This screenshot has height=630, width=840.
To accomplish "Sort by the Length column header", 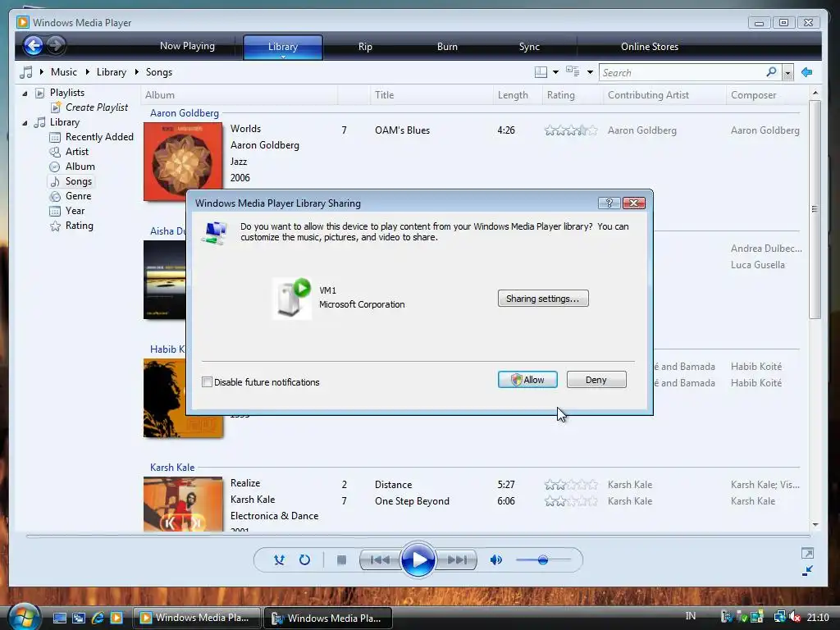I will pos(518,95).
